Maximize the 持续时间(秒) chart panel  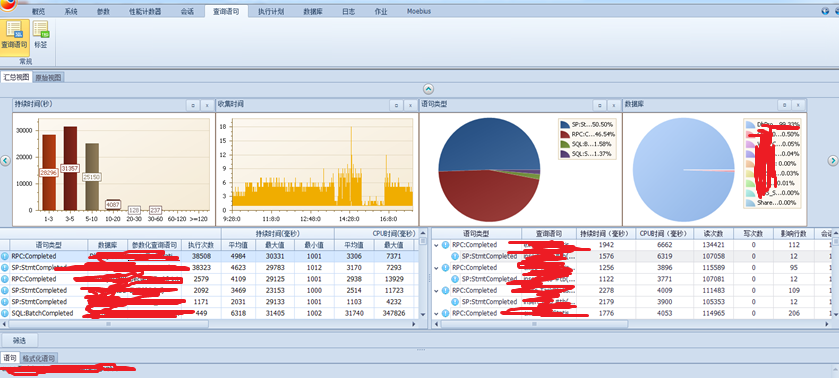pos(193,105)
